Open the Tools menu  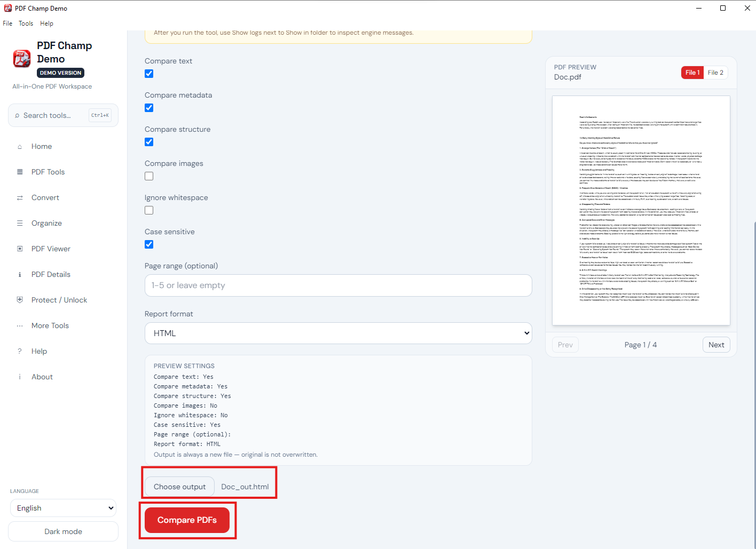point(26,23)
